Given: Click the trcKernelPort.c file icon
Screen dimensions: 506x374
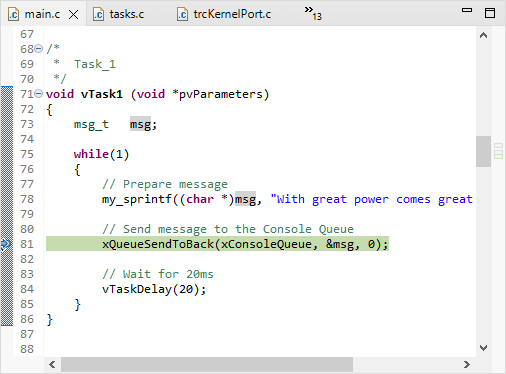Looking at the screenshot, I should click(182, 15).
